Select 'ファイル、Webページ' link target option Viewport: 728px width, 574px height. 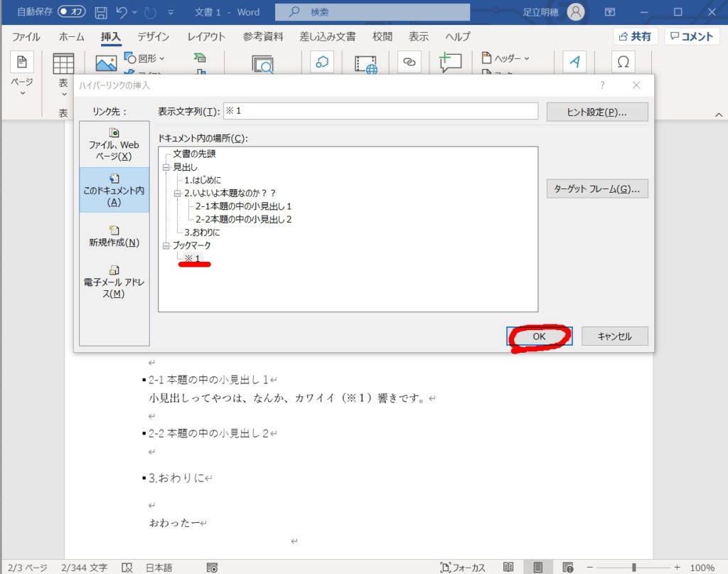(x=114, y=144)
